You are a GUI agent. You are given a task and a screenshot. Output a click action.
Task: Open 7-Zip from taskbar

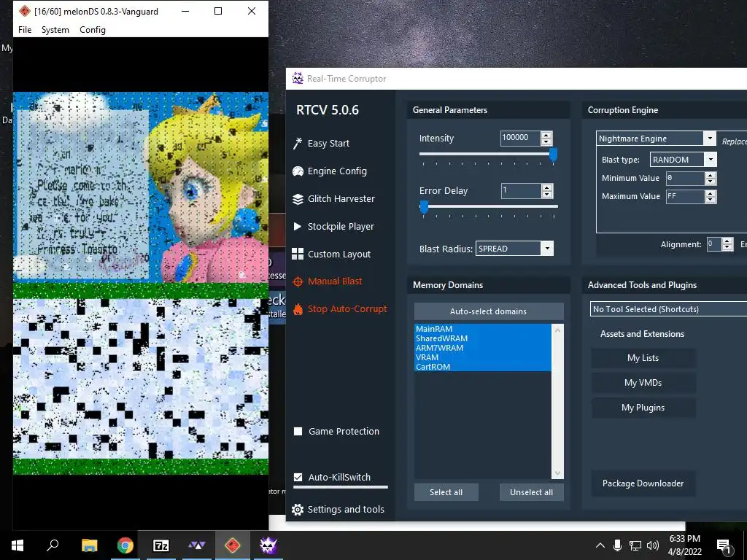pyautogui.click(x=161, y=545)
